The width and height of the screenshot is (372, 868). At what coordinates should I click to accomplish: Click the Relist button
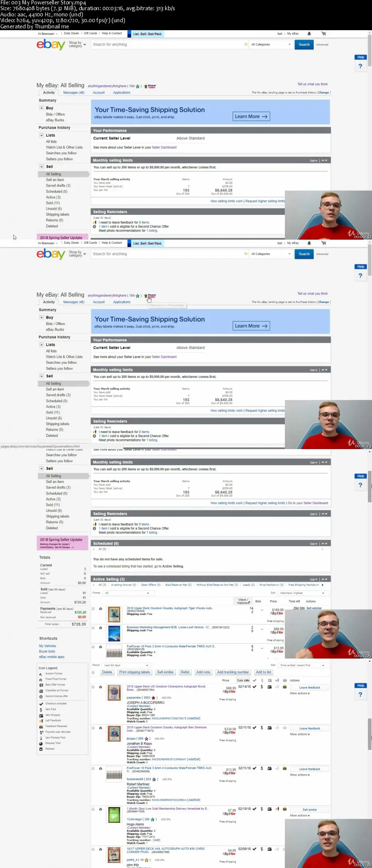185,672
